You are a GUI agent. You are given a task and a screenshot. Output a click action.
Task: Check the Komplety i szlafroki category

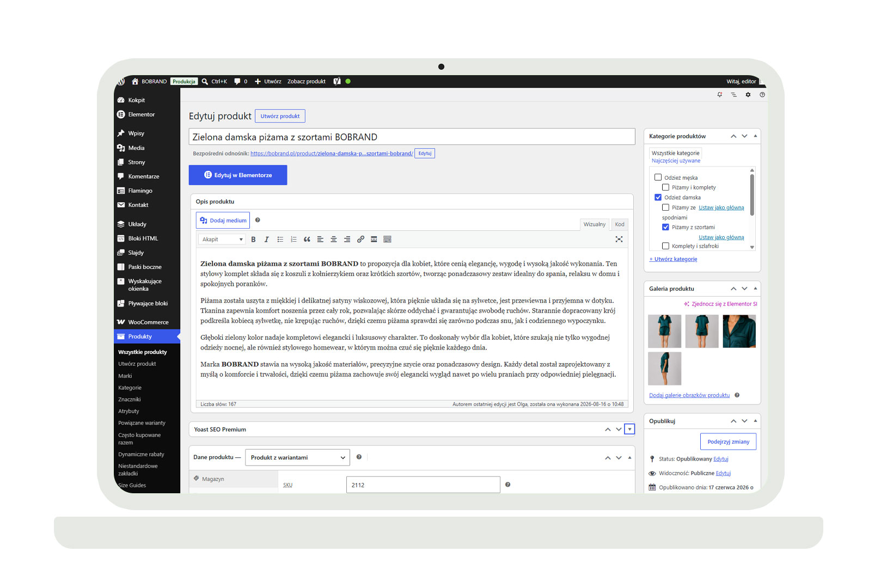click(666, 246)
